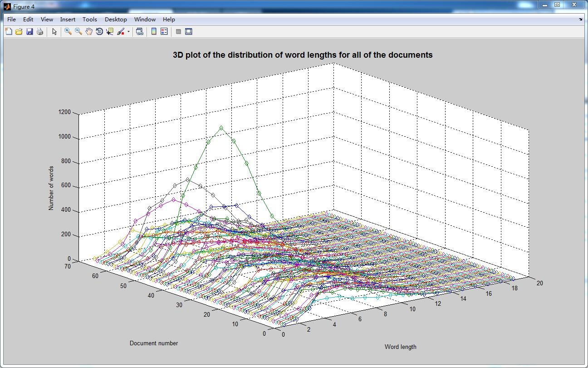Hide plot tools using the toolbar
Image resolution: width=588 pixels, height=368 pixels.
point(178,31)
